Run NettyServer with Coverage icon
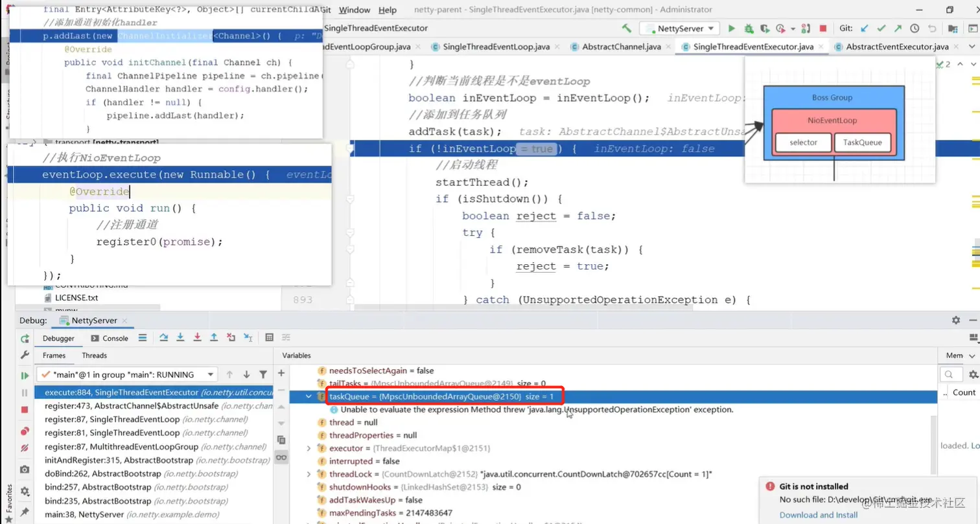 click(x=764, y=28)
